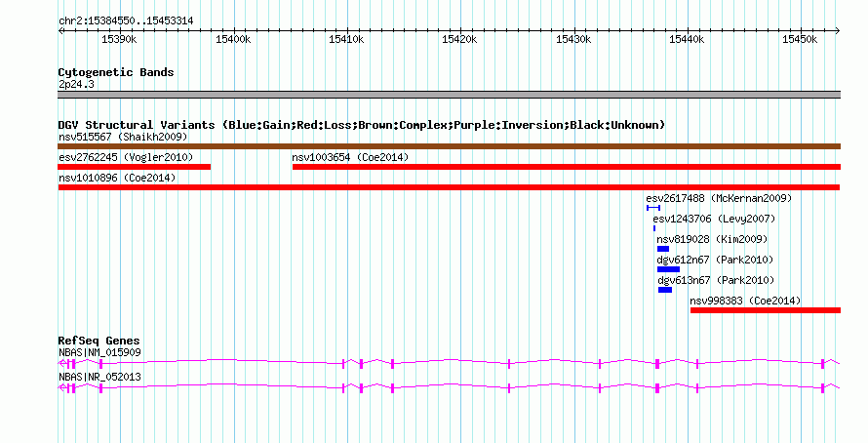Select the red esv2762245 loss bar

tap(135, 167)
